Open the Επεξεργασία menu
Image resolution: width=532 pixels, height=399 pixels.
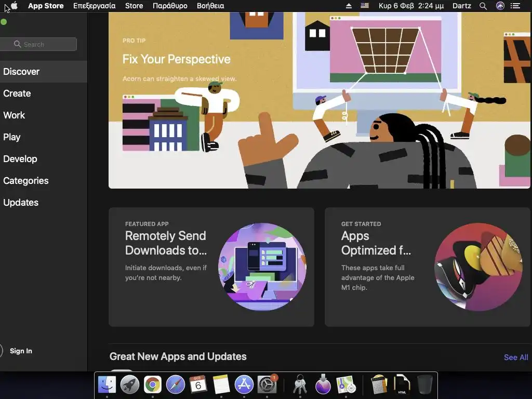pos(95,6)
